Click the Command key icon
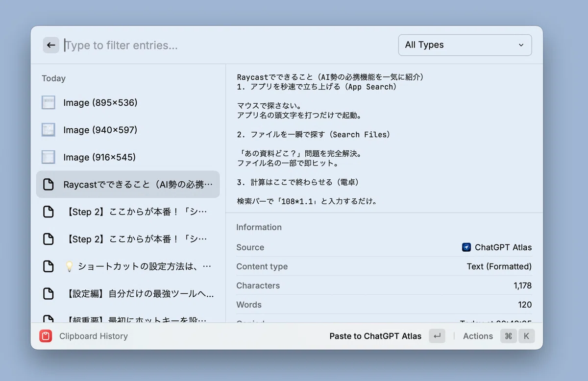Screen dimensions: 588x381 tap(509, 336)
